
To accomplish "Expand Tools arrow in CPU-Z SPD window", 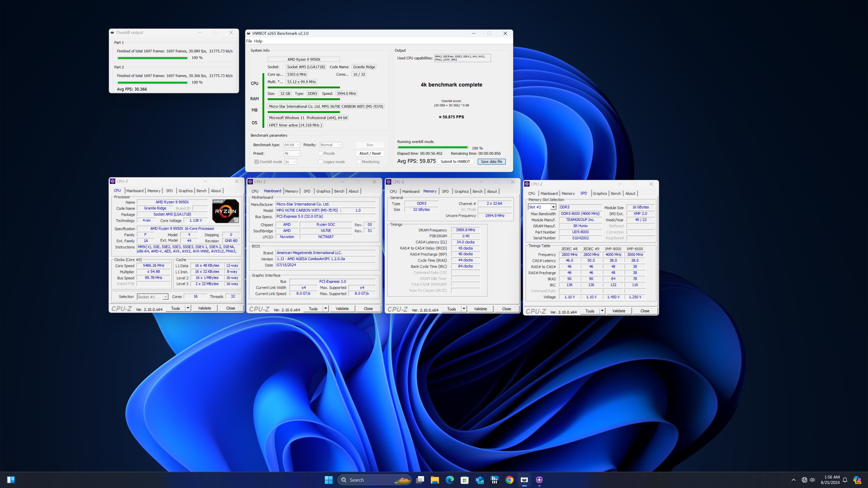I will coord(602,311).
